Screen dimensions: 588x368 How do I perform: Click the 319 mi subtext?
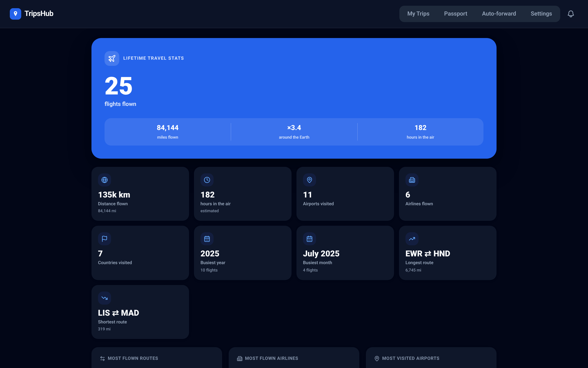[104, 329]
